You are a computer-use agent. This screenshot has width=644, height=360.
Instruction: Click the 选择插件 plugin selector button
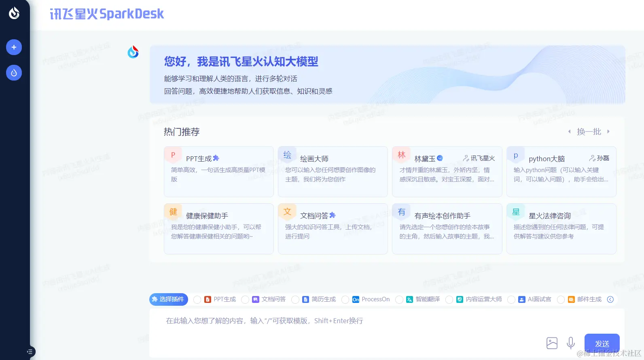coord(169,299)
